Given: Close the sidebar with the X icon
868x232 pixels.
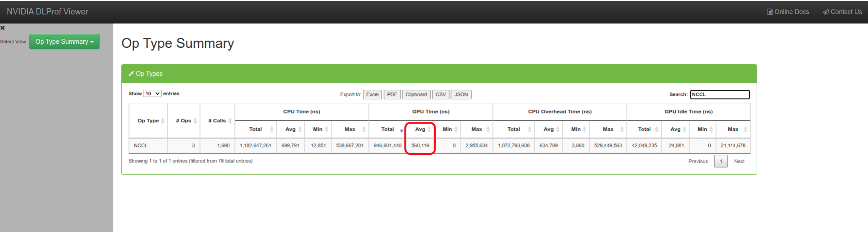Looking at the screenshot, I should click(x=3, y=28).
